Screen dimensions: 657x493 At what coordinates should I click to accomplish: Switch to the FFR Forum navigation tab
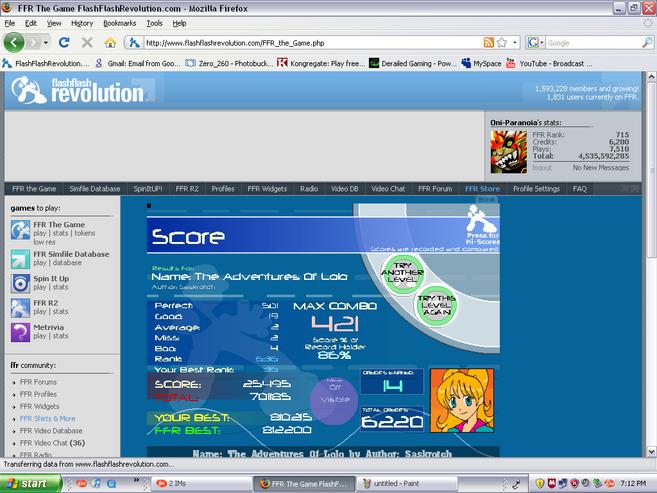435,189
